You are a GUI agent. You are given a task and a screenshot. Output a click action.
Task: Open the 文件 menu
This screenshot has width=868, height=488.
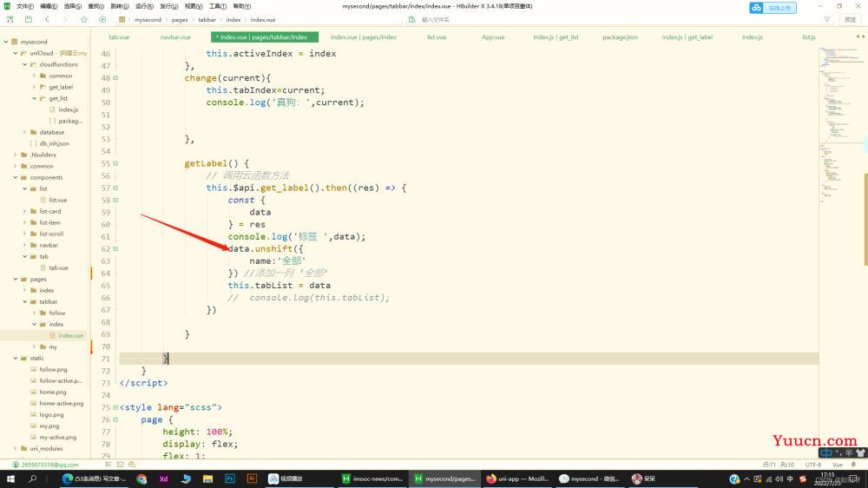25,6
